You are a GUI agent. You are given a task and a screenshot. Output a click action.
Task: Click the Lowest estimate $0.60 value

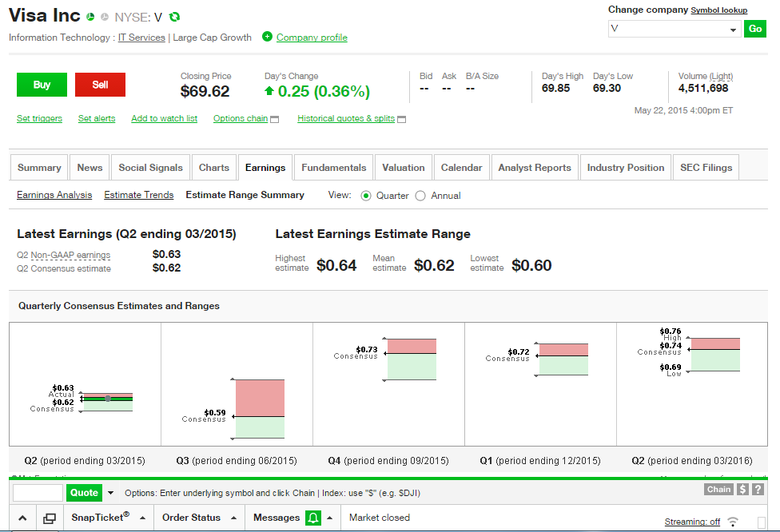(x=531, y=265)
